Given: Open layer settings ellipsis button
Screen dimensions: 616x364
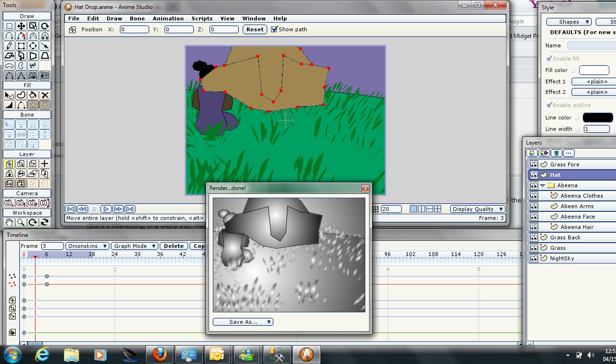Looking at the screenshot, I should coord(569,153).
